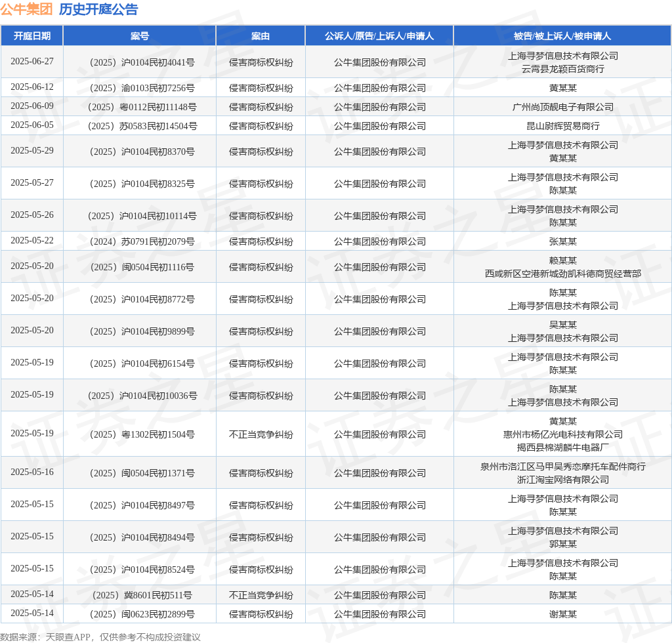Screen dimensions: 672x643
Task: Select case number 沪0104民初10036号
Action: click(x=142, y=396)
